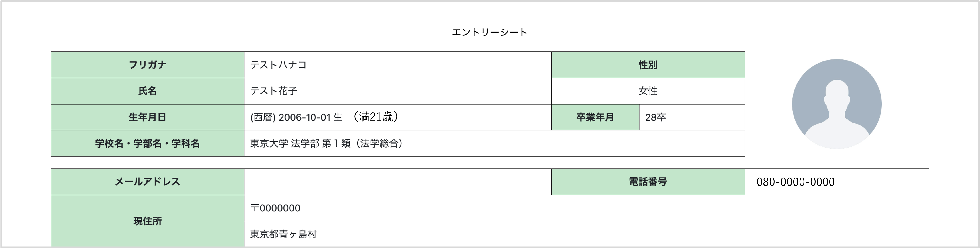Image resolution: width=980 pixels, height=248 pixels.
Task: Click the default profile avatar image
Action: 836,104
